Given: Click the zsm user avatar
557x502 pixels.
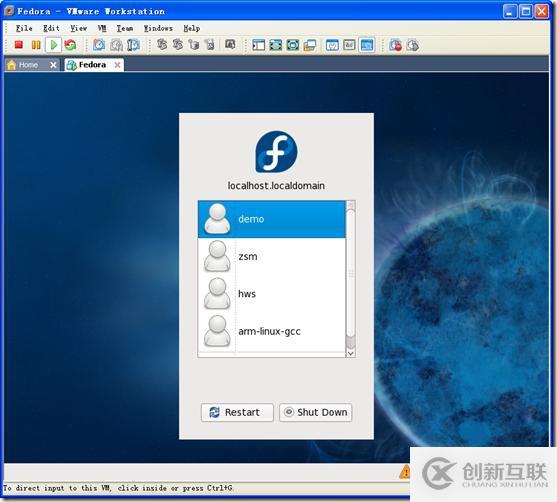Looking at the screenshot, I should point(217,256).
